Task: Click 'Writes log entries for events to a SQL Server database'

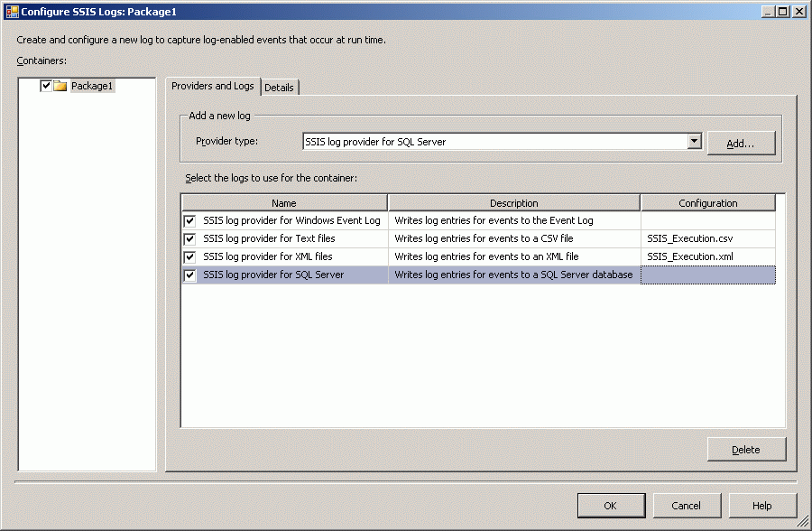Action: pyautogui.click(x=513, y=275)
